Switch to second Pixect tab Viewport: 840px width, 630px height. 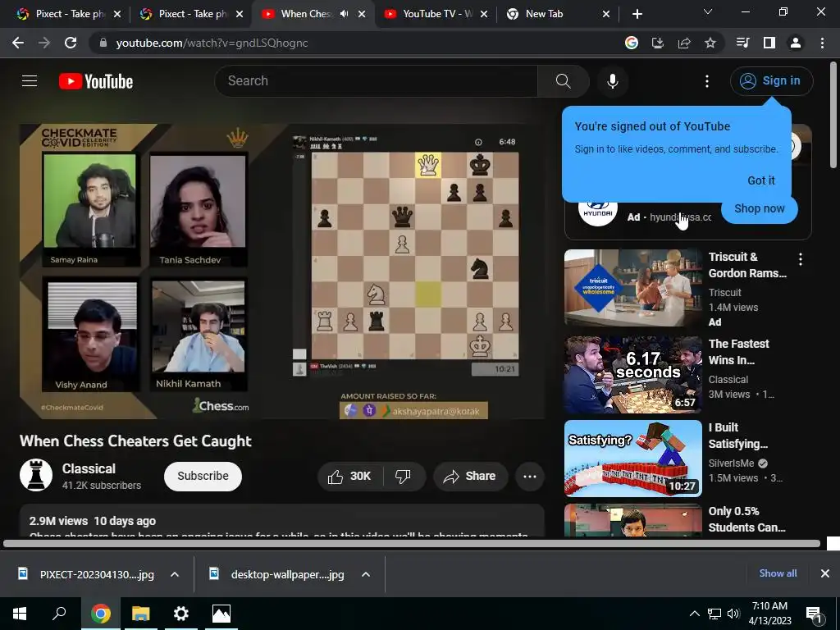pos(192,14)
